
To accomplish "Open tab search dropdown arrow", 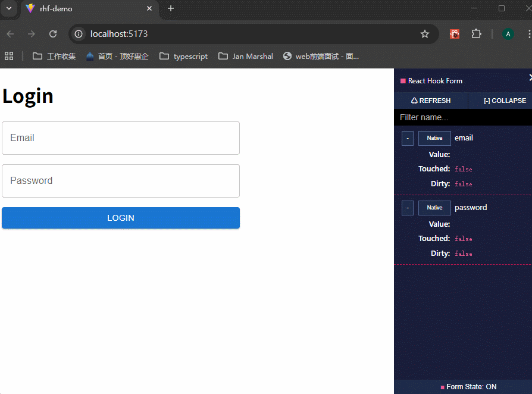I will pos(9,8).
